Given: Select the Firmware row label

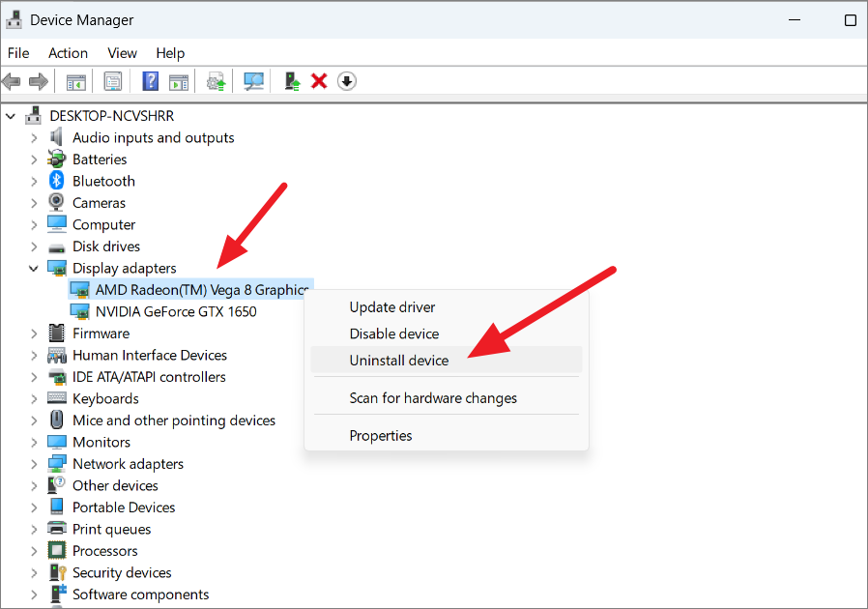Looking at the screenshot, I should coord(101,333).
